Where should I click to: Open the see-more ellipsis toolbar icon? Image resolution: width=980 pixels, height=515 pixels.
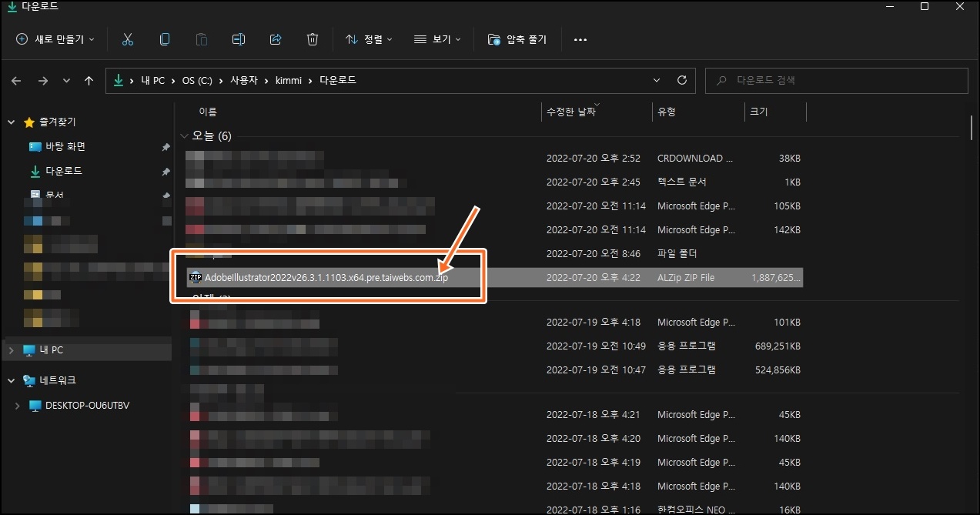click(x=580, y=39)
